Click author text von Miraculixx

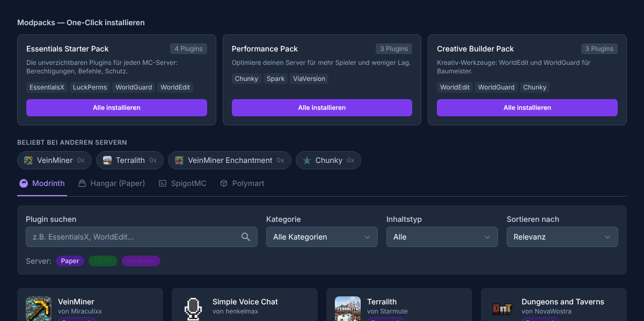[x=80, y=311]
